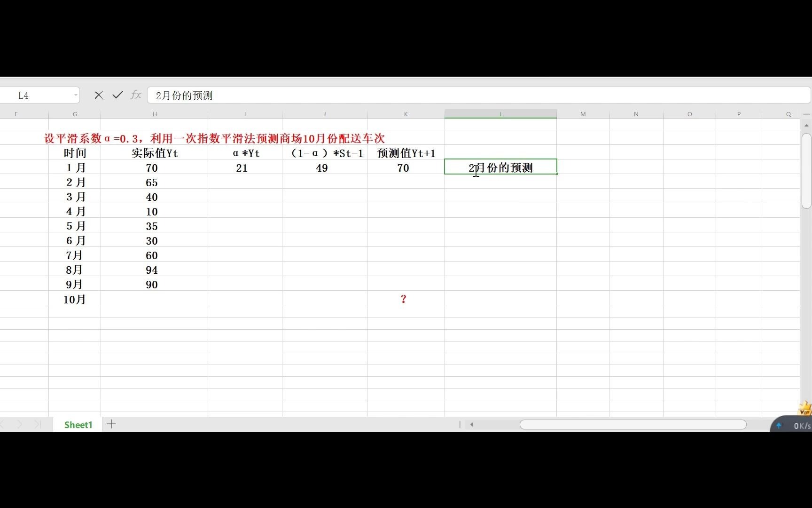The height and width of the screenshot is (508, 812).
Task: Select column H header
Action: coord(155,114)
